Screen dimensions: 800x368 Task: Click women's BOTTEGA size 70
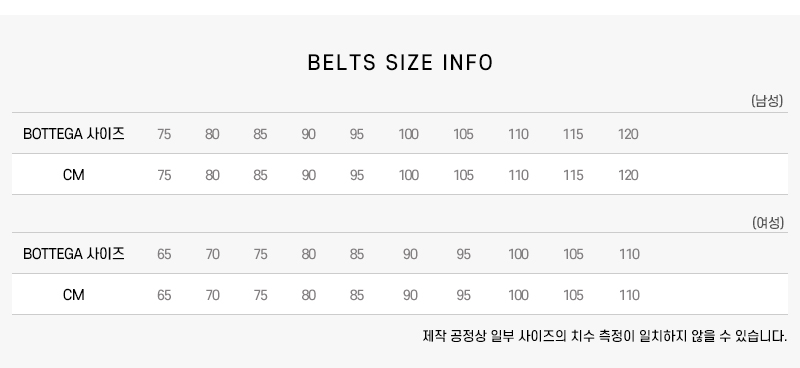click(212, 254)
